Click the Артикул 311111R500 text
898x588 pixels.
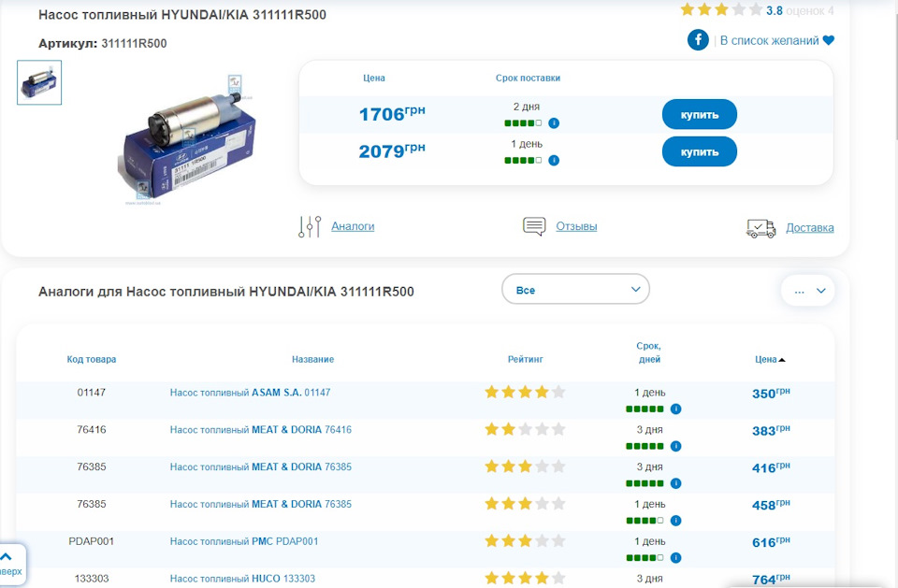point(103,44)
